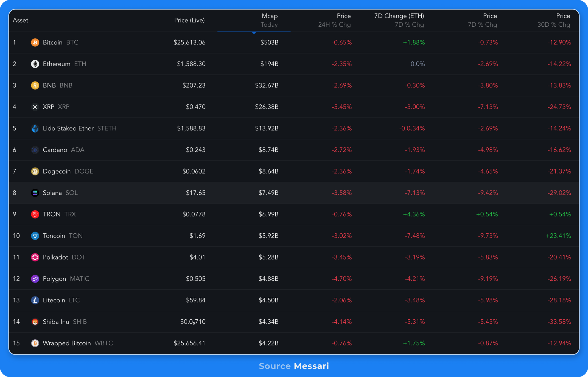Click Polkadot's 24H change -3.45%
Viewport: 588px width, 377px height.
341,257
